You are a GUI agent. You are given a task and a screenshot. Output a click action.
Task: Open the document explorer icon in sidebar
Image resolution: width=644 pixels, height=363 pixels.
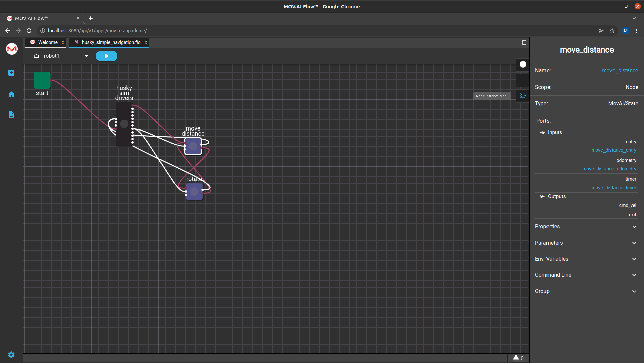[11, 115]
